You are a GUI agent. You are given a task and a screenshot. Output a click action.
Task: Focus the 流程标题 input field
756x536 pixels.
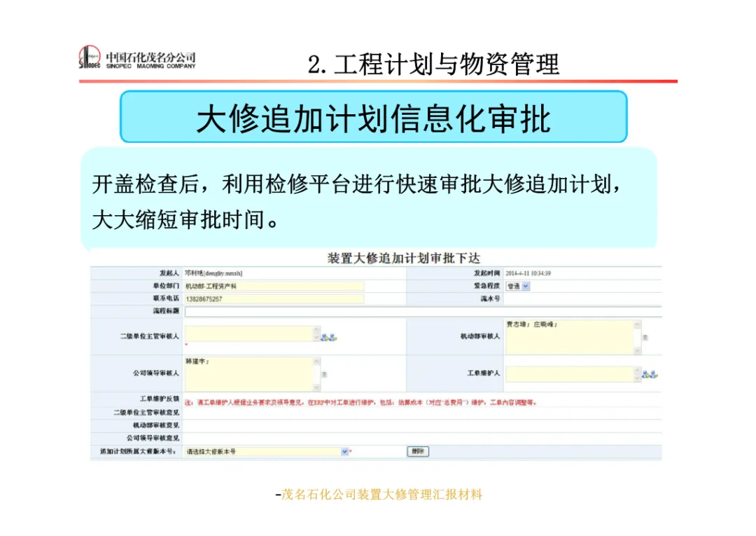pos(423,312)
